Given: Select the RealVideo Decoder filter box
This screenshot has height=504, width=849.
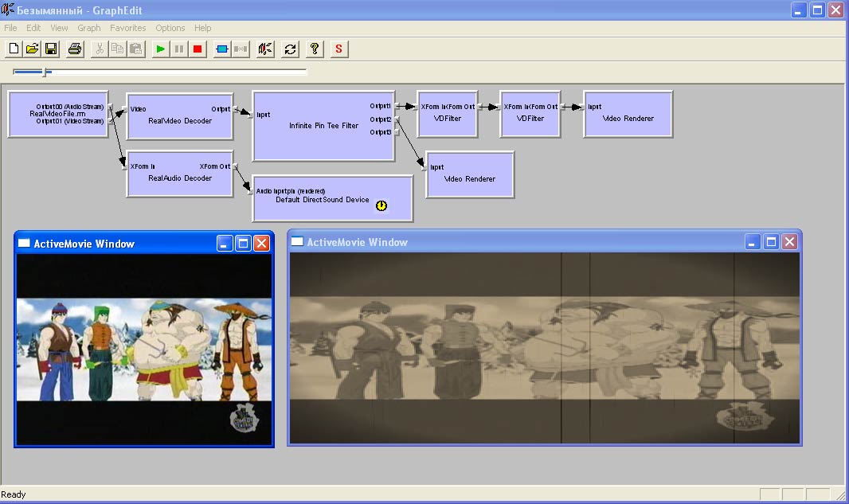Looking at the screenshot, I should [x=180, y=116].
